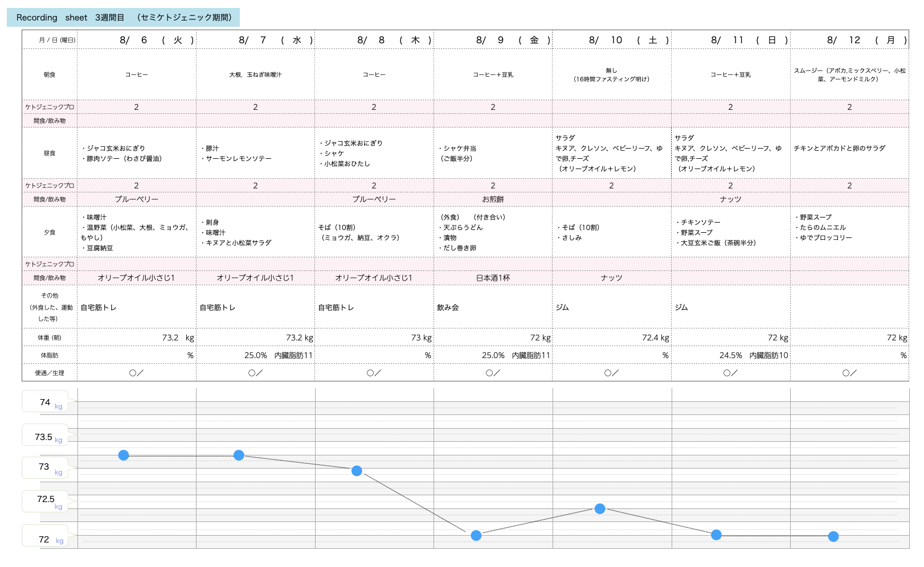The height and width of the screenshot is (567, 924).
Task: Select the 夕食 row label
Action: pyautogui.click(x=50, y=232)
